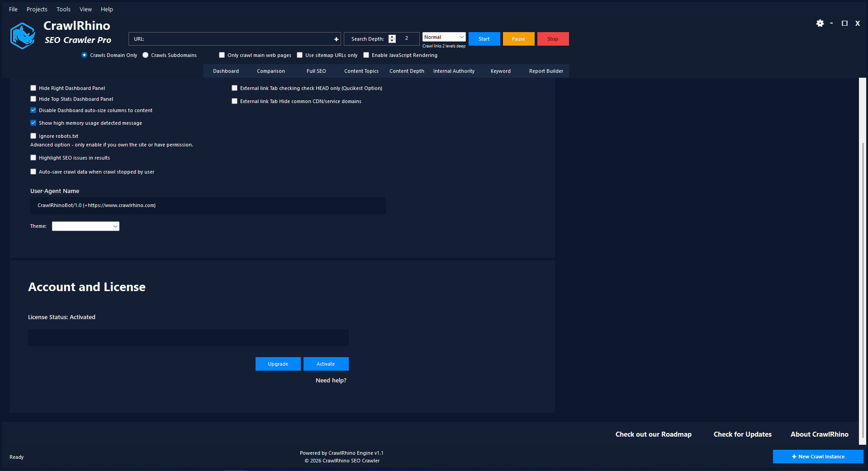Click the CrawlRhino rhino logo
The image size is (868, 471).
23,35
